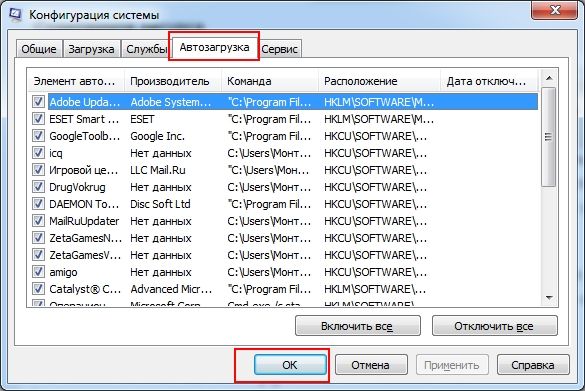The image size is (585, 391).
Task: Sort by the Дата отключения column header
Action: coord(489,81)
